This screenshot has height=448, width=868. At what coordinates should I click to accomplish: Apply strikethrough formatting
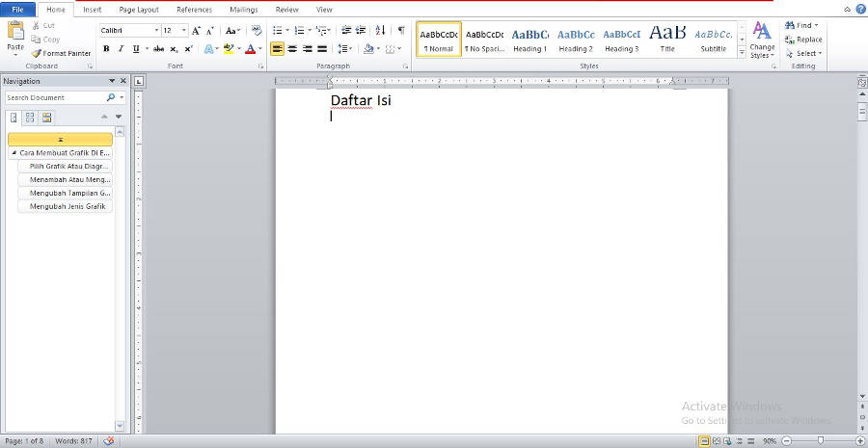[x=158, y=48]
